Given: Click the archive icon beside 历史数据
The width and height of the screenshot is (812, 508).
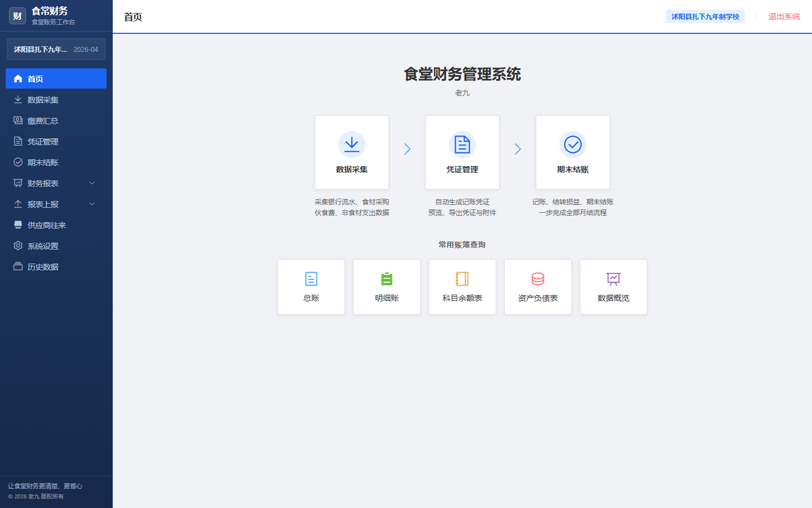Looking at the screenshot, I should [x=18, y=266].
